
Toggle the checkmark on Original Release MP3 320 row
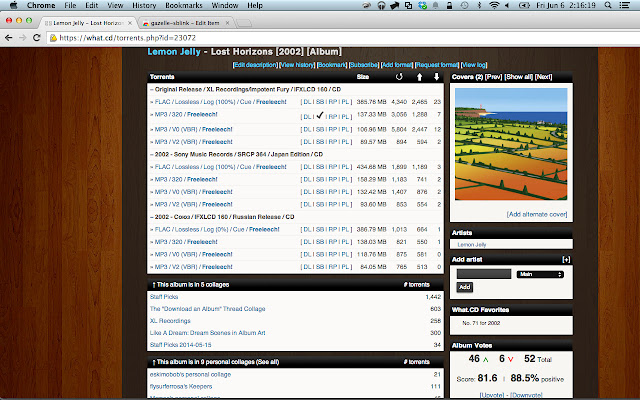click(x=320, y=116)
